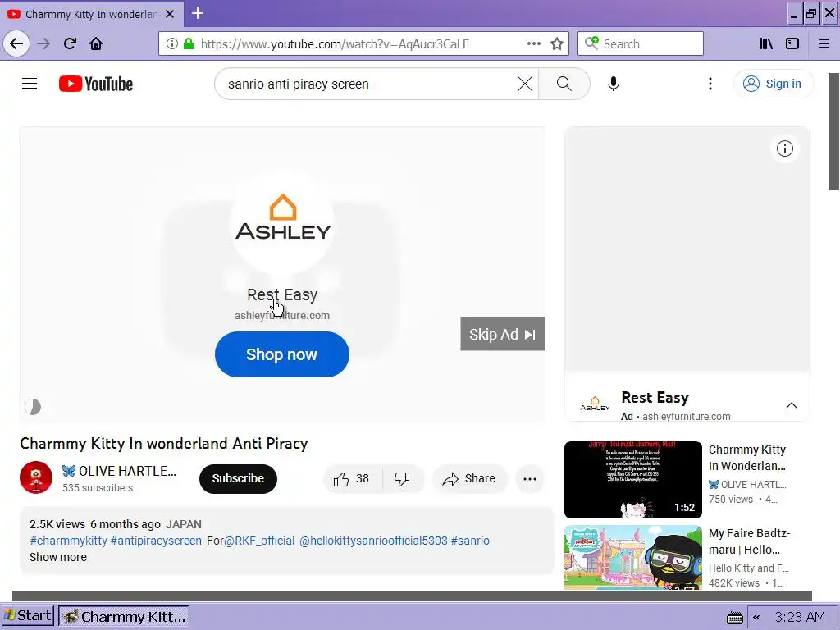Open the @RKF_official mention link
Viewport: 840px width, 630px height.
pos(259,541)
